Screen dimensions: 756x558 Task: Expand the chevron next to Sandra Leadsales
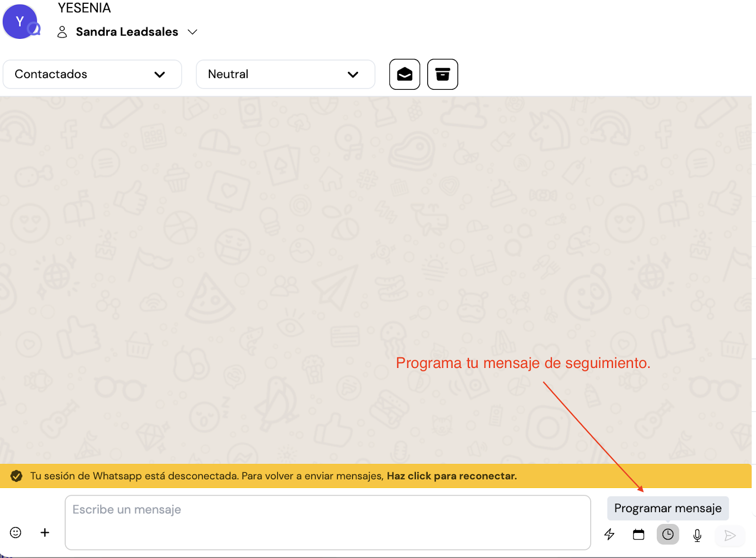click(192, 32)
